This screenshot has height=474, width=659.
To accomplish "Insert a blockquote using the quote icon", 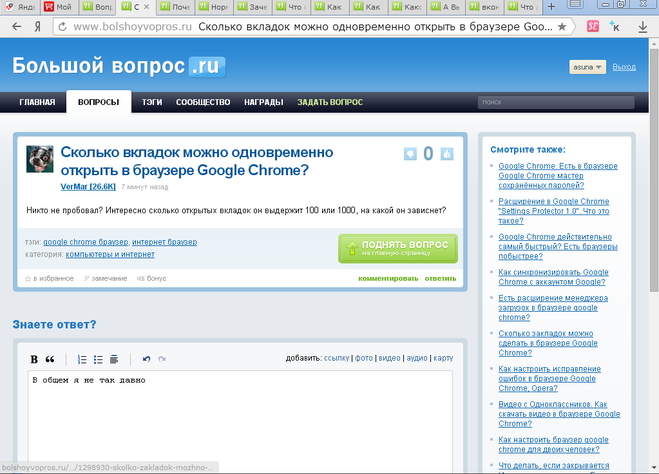I will tap(50, 359).
